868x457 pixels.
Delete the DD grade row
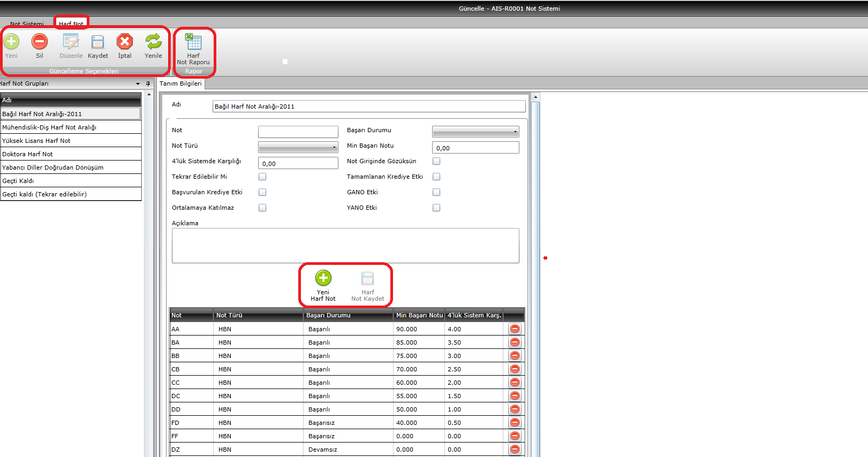pos(515,409)
